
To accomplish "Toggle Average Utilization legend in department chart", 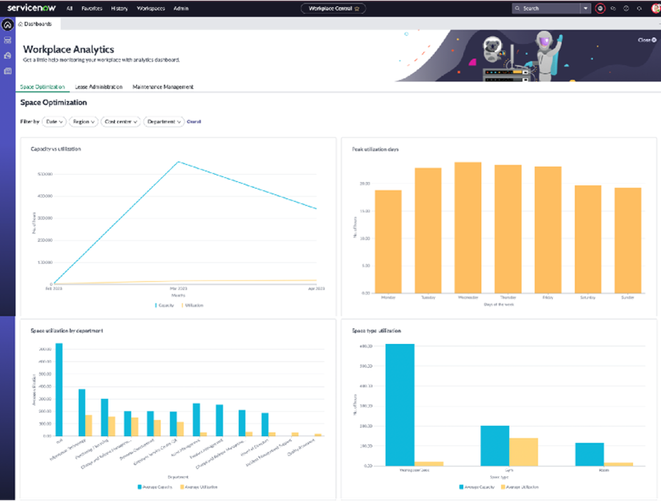I will tap(199, 487).
